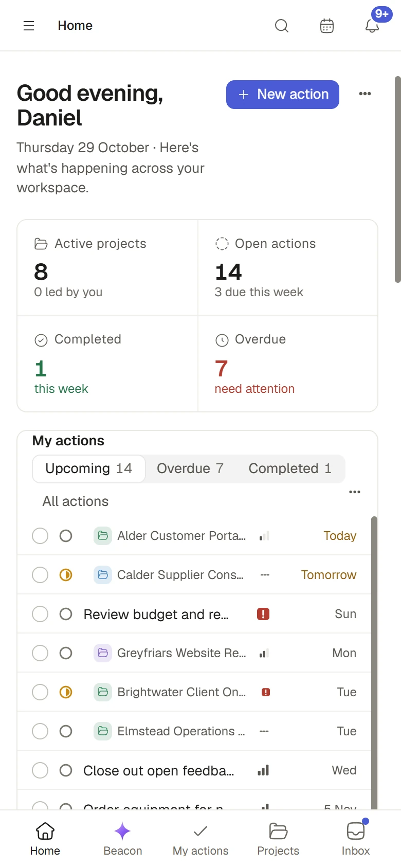Screen dimensions: 401x868
Task: Click urgent priority icon on Brightwater row
Action: 266,692
